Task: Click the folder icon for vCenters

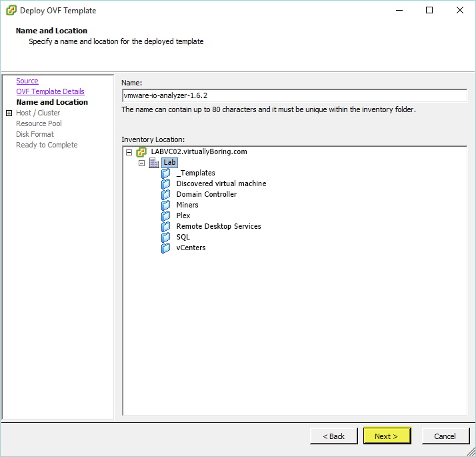Action: pyautogui.click(x=166, y=248)
